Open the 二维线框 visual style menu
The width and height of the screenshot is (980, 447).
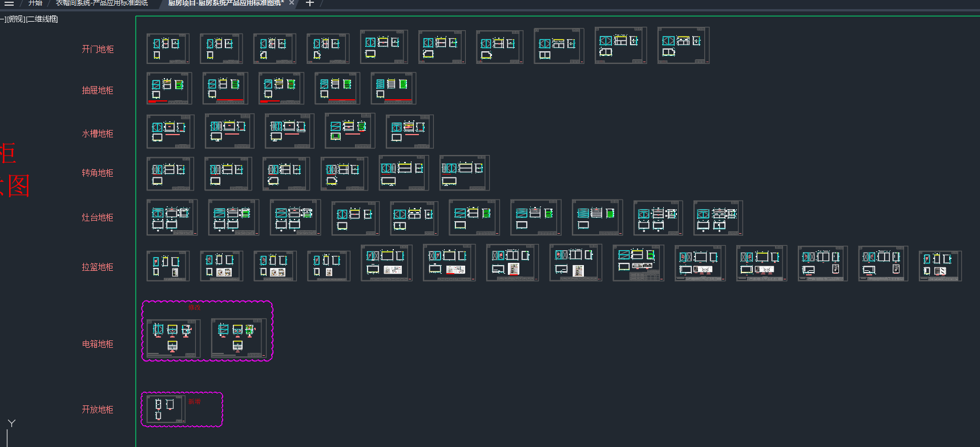[43, 19]
